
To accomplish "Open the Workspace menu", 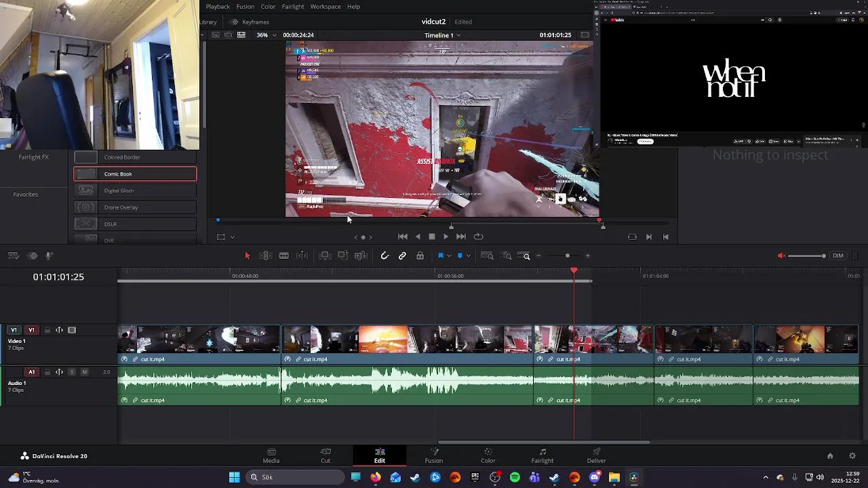I will 325,7.
